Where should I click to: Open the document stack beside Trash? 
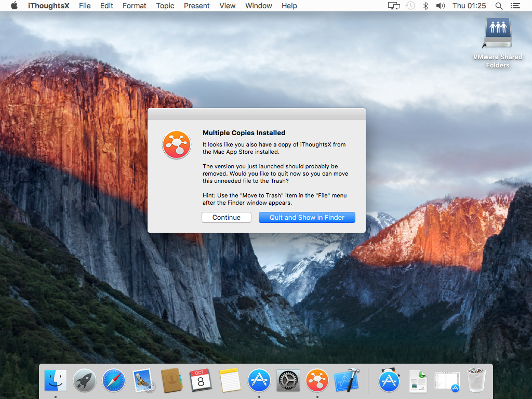coord(418,380)
